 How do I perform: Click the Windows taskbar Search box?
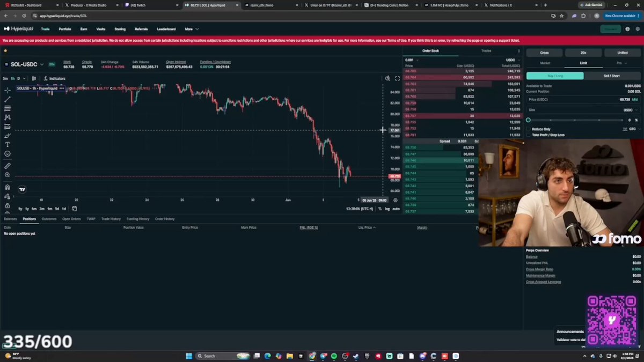pyautogui.click(x=223, y=356)
